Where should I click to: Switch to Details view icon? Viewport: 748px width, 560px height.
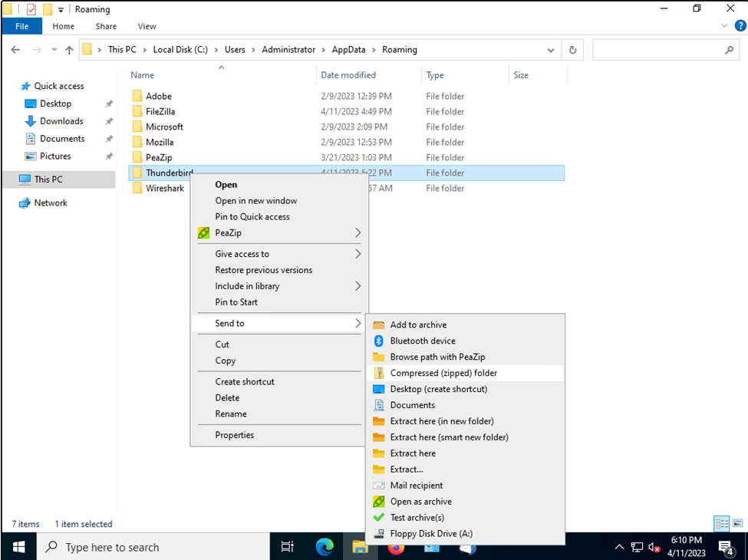tap(722, 523)
